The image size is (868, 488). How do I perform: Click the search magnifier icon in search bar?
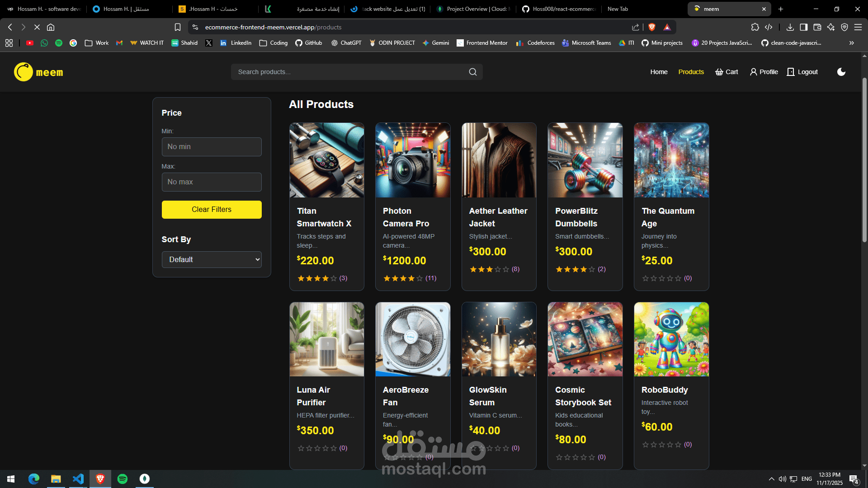[472, 72]
